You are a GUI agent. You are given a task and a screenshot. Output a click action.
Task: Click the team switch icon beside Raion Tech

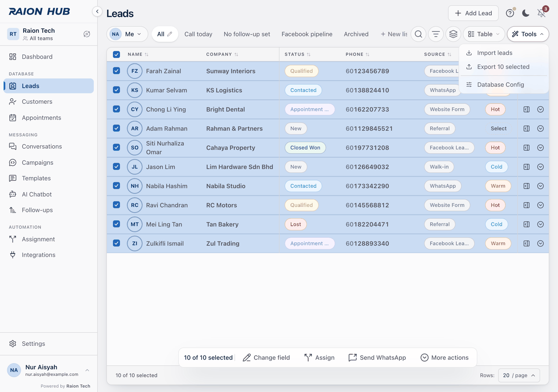[87, 34]
